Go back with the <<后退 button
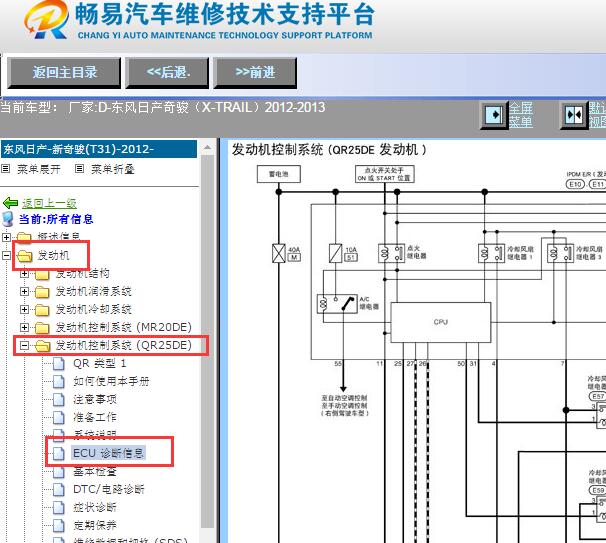Image resolution: width=606 pixels, height=543 pixels. 167,73
